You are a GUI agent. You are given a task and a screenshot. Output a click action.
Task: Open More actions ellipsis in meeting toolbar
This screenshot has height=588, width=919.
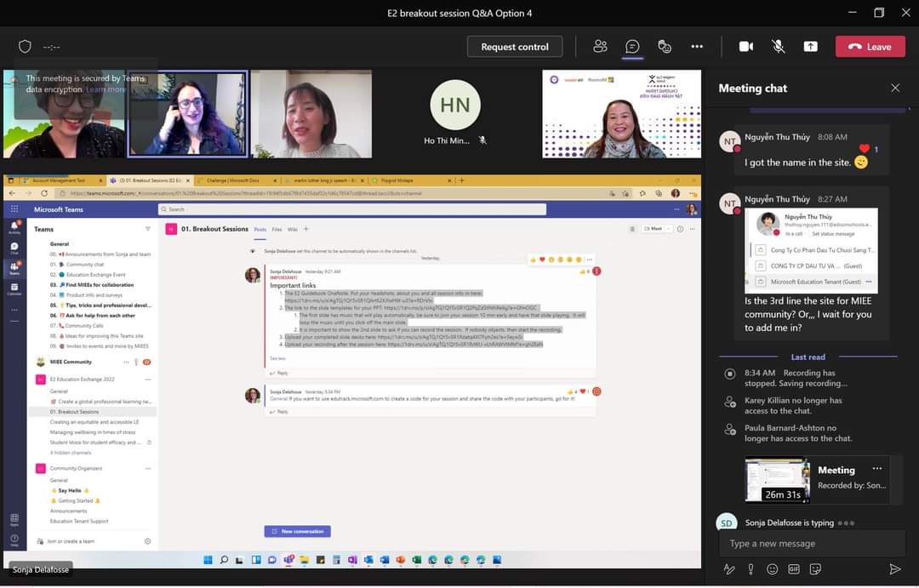[697, 46]
